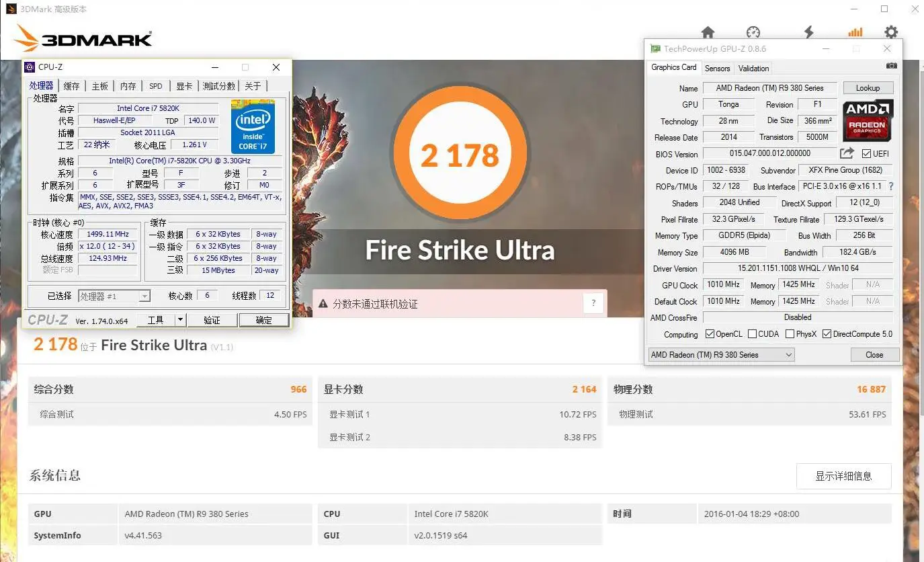Image resolution: width=924 pixels, height=562 pixels.
Task: Expand the 工具 dropdown arrow in CPU-Z
Action: (180, 320)
